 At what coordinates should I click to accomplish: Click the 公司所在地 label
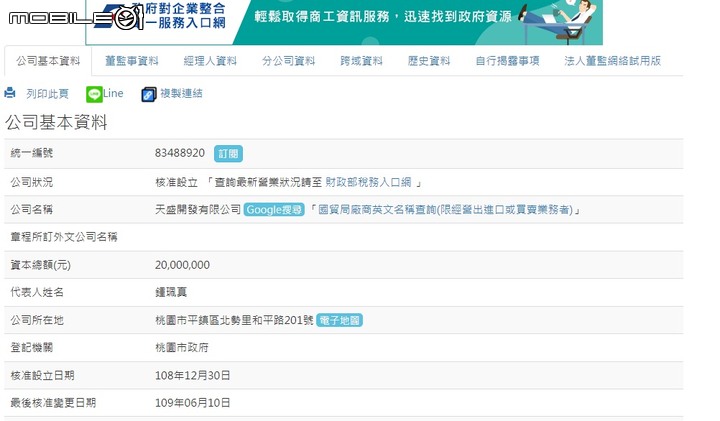coord(37,320)
